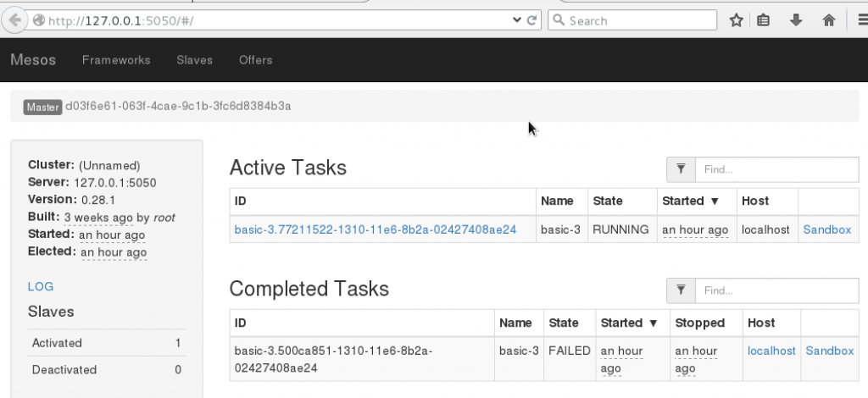The width and height of the screenshot is (868, 398).
Task: Open the Offers navigation tab
Action: coord(255,60)
